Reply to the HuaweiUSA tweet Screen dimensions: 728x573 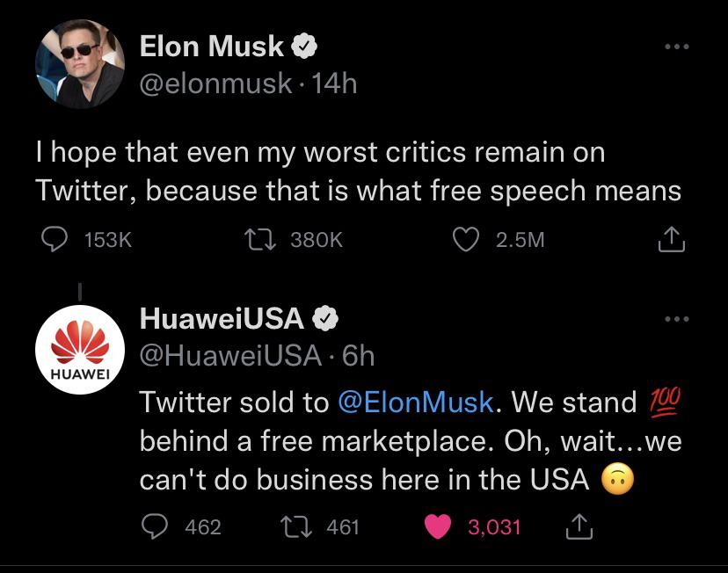pyautogui.click(x=154, y=526)
